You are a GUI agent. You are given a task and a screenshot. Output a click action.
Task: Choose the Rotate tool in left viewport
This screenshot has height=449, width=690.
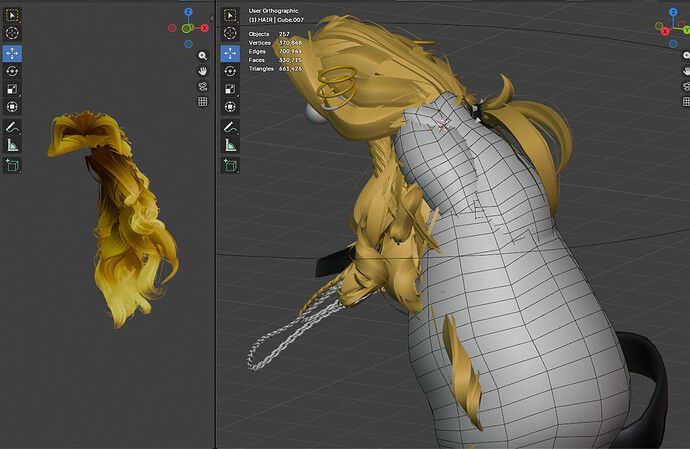12,71
